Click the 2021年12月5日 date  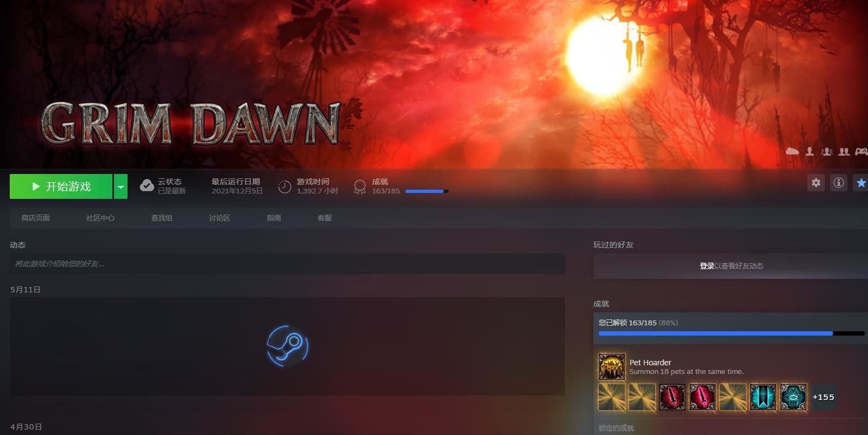coord(237,191)
